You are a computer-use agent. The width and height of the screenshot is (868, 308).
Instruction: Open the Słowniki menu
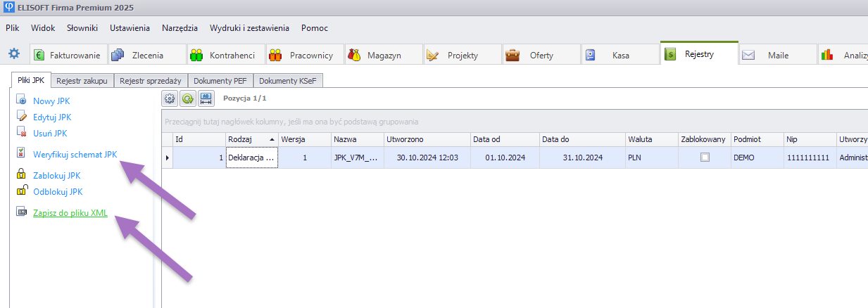tap(82, 28)
